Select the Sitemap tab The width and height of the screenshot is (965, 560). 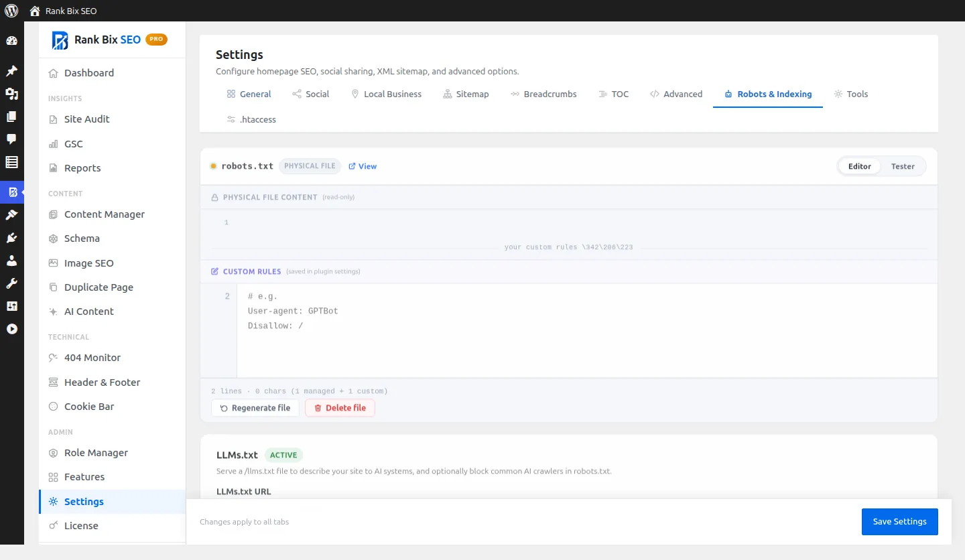click(466, 94)
